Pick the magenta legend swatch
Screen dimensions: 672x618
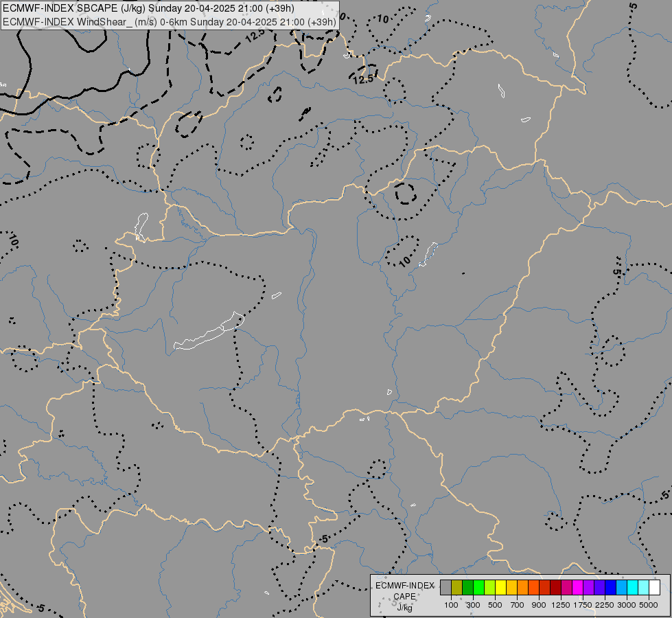click(577, 587)
